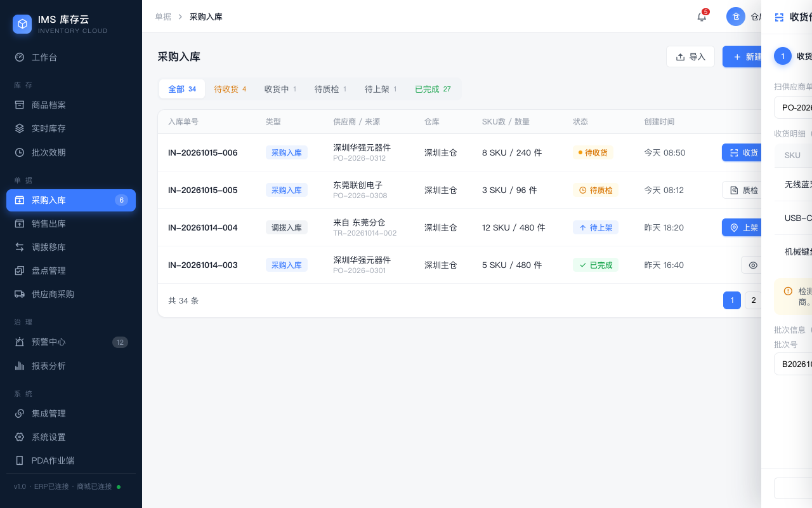Click 单据 breadcrumb link
This screenshot has width=812, height=508.
pyautogui.click(x=163, y=17)
